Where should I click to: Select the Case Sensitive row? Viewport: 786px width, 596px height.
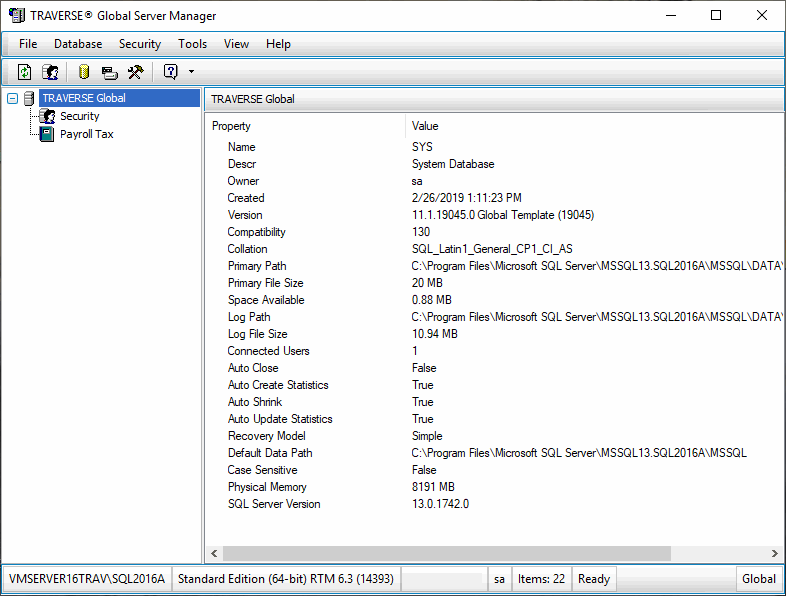tap(494, 470)
